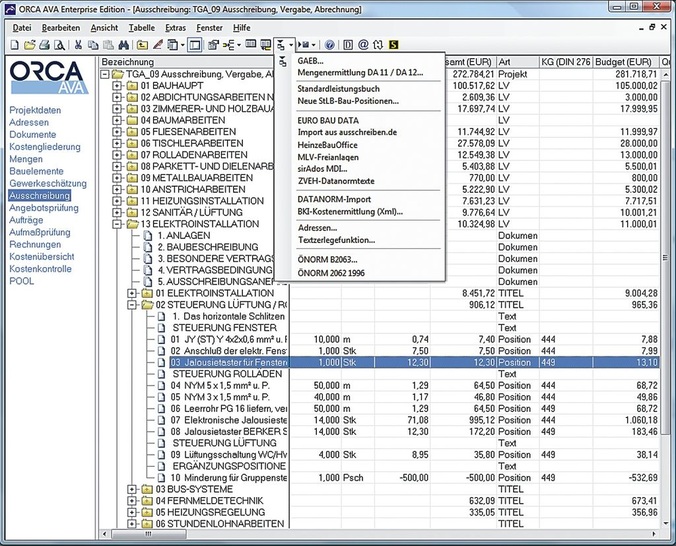Open print preview in the toolbar
The width and height of the screenshot is (676, 546).
pyautogui.click(x=59, y=45)
